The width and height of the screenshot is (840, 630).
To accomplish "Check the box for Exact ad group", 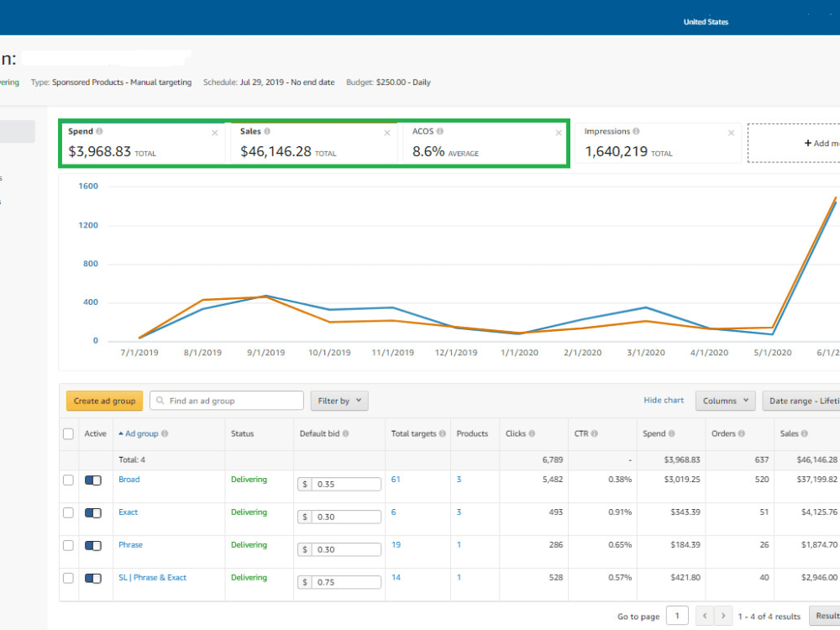I will [68, 512].
